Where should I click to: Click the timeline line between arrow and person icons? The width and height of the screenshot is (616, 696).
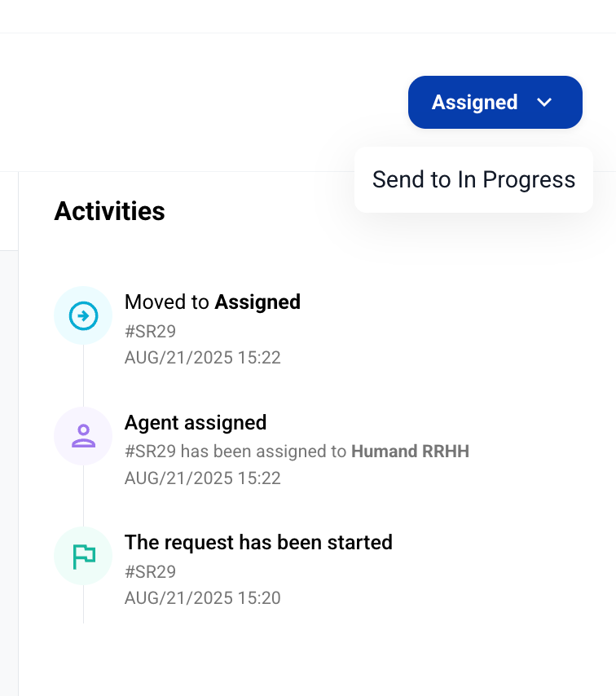coord(83,376)
